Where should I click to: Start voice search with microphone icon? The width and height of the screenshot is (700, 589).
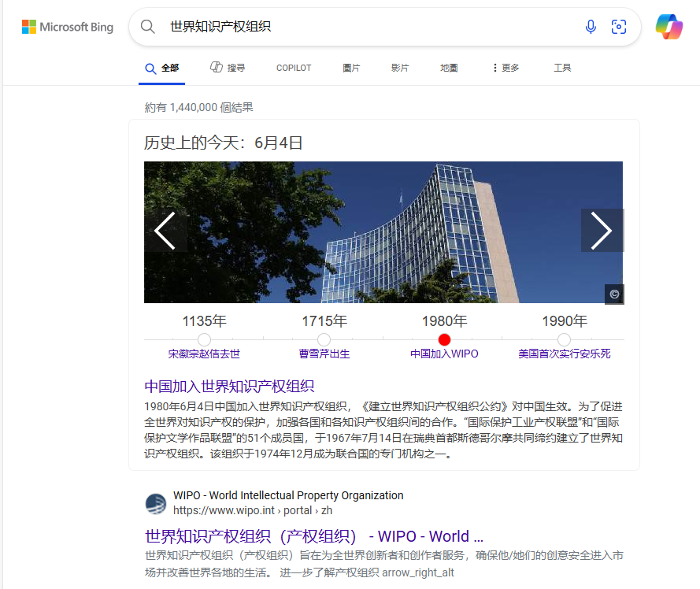coord(591,27)
